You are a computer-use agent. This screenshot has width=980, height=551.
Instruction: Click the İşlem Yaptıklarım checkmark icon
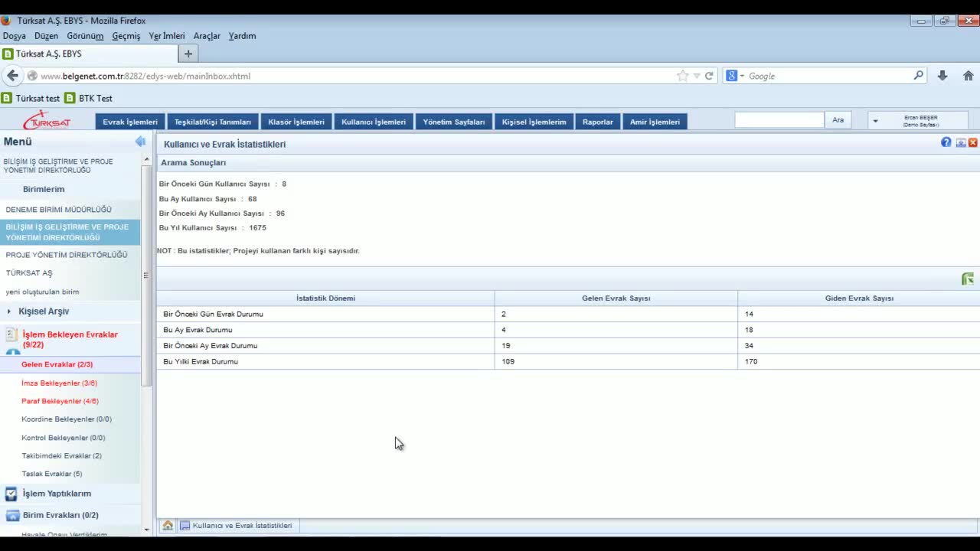(x=11, y=494)
